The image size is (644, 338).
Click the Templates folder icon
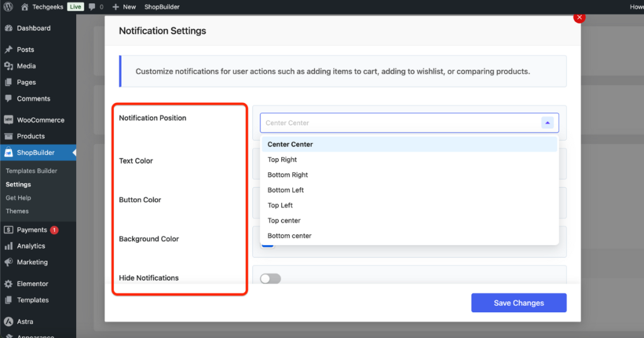(9, 300)
